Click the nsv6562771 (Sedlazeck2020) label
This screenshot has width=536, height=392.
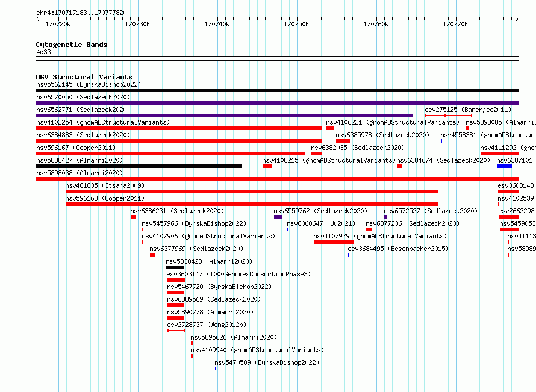[83, 110]
